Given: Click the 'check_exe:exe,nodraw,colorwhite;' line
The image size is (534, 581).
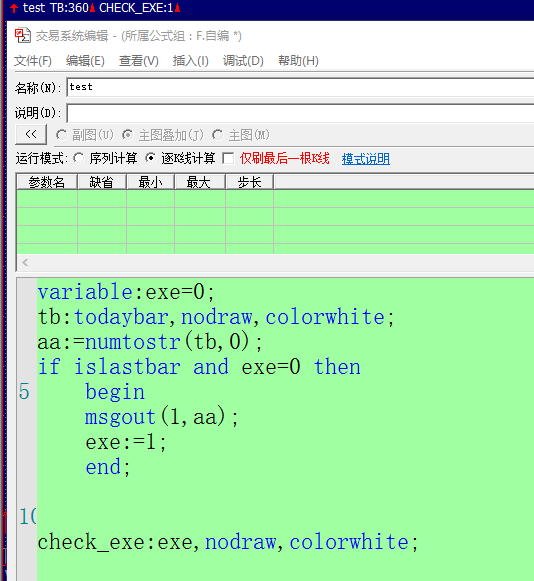Looking at the screenshot, I should pos(228,542).
